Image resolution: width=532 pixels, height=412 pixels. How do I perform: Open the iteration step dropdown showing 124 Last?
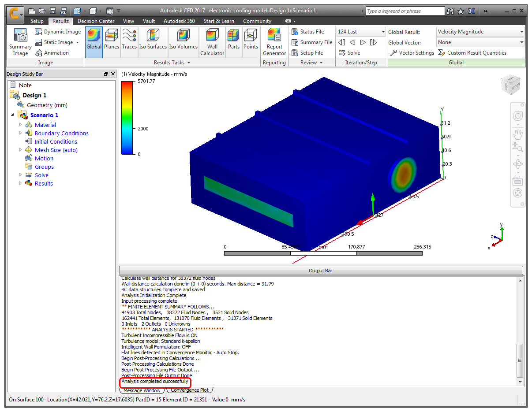[361, 32]
